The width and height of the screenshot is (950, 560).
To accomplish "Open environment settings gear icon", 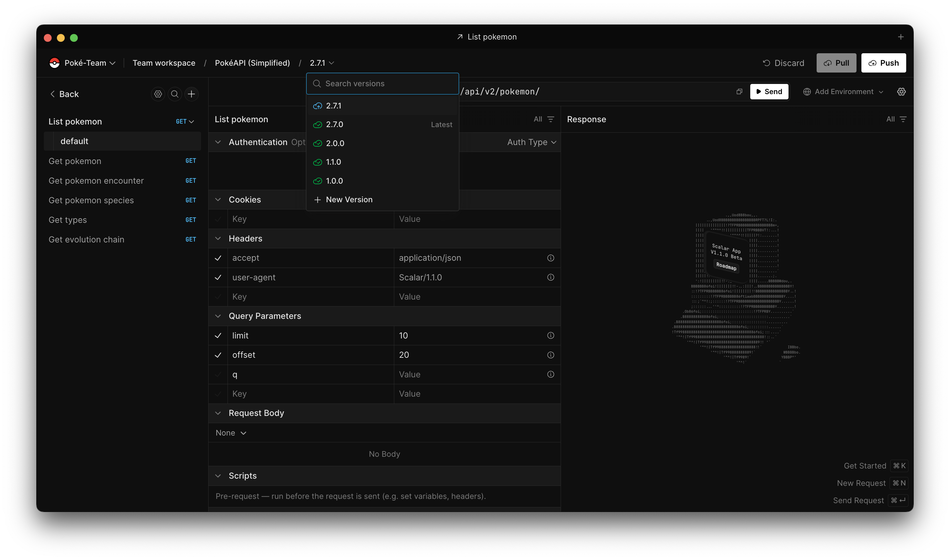I will tap(901, 92).
